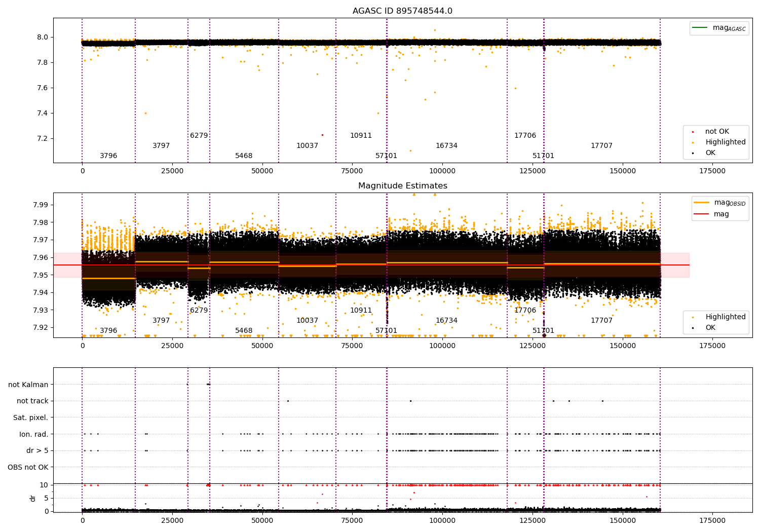Click obsid label 17707 in the Magnitude Estimates plot
The height and width of the screenshot is (532, 760).
point(602,321)
